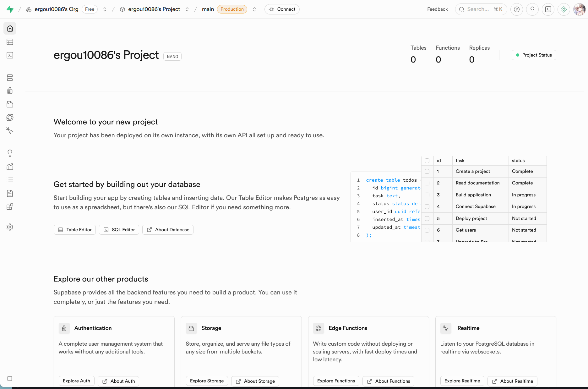Open the About Database link
This screenshot has height=389, width=588.
pyautogui.click(x=168, y=230)
